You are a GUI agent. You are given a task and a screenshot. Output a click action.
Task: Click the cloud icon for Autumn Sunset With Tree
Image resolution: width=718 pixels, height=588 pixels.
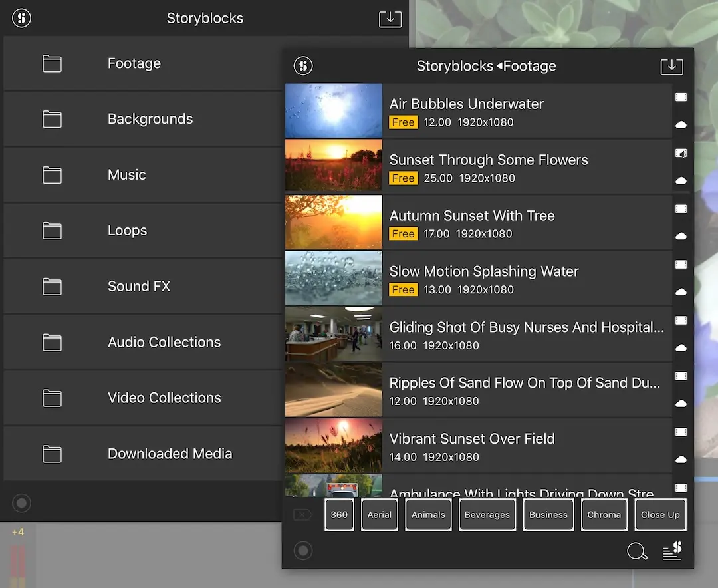point(681,236)
